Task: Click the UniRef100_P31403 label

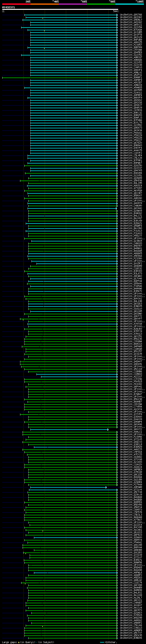Action: tap(131, 233)
